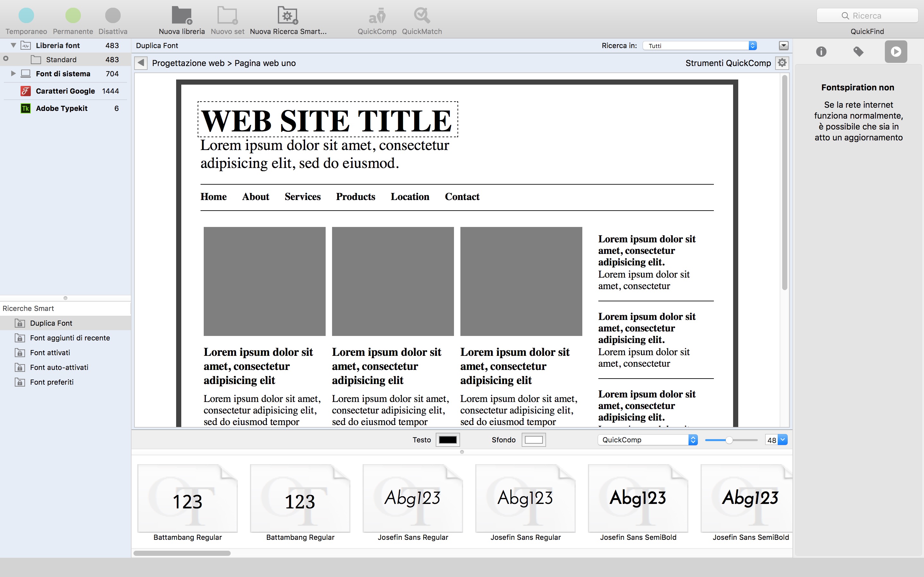Image resolution: width=924 pixels, height=577 pixels.
Task: Click the Temporaneo activation icon
Action: click(26, 16)
